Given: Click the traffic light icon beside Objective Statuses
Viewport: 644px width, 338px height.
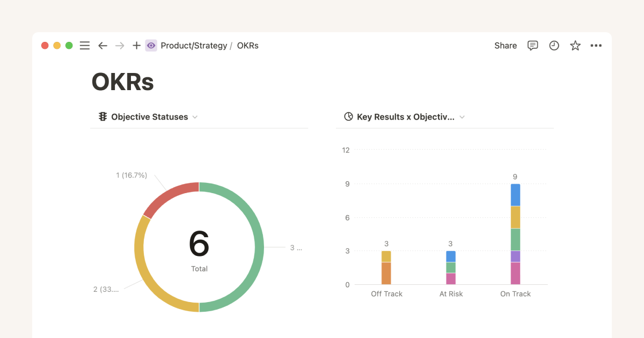Looking at the screenshot, I should tap(102, 116).
